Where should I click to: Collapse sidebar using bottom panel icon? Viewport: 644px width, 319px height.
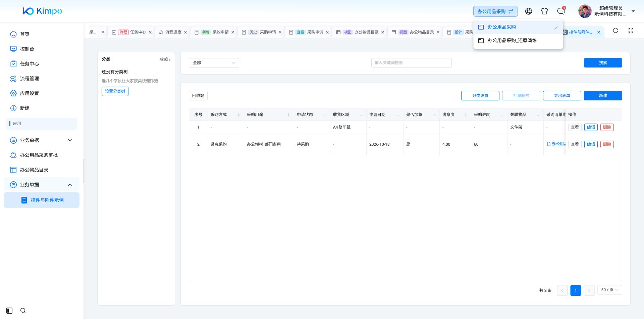click(x=9, y=311)
